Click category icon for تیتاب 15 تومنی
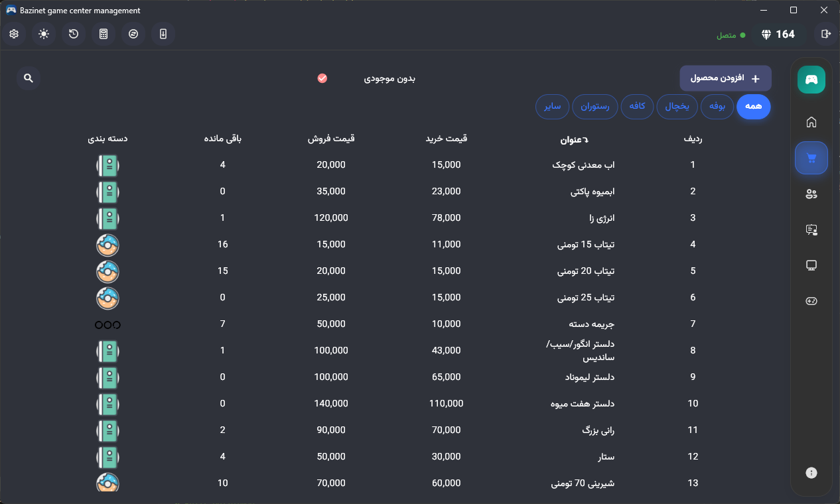 click(x=107, y=245)
